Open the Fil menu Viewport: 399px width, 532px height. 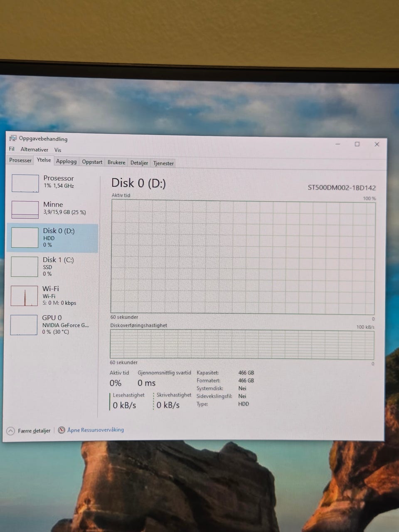point(12,149)
